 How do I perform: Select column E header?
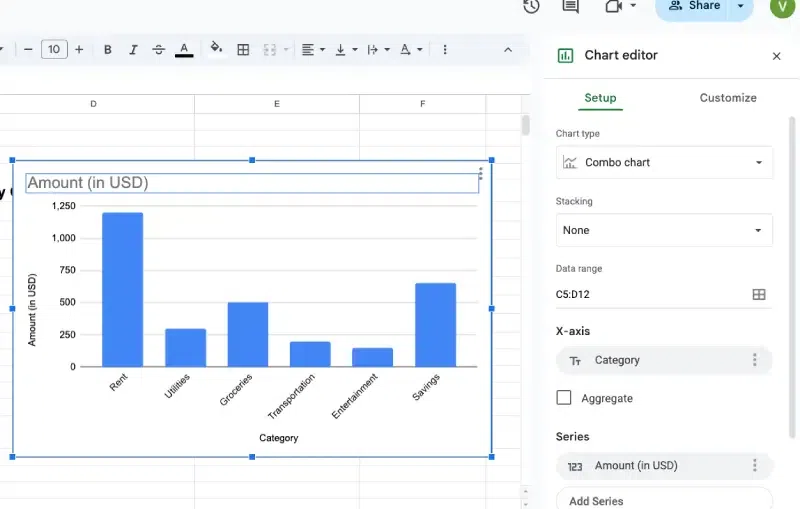coord(277,104)
